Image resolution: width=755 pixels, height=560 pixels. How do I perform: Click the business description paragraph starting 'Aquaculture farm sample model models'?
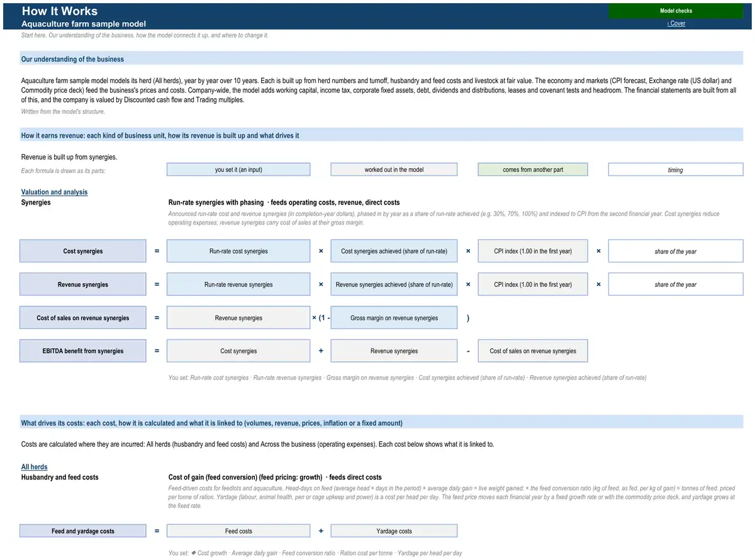pyautogui.click(x=379, y=90)
